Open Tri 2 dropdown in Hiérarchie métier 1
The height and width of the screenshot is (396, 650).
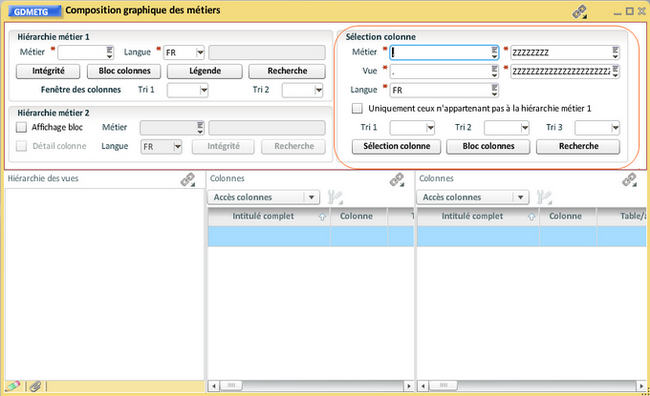coord(318,90)
